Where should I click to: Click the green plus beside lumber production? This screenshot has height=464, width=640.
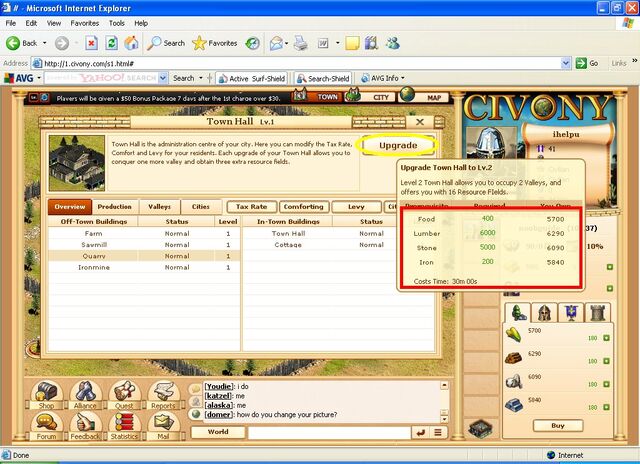(x=606, y=361)
